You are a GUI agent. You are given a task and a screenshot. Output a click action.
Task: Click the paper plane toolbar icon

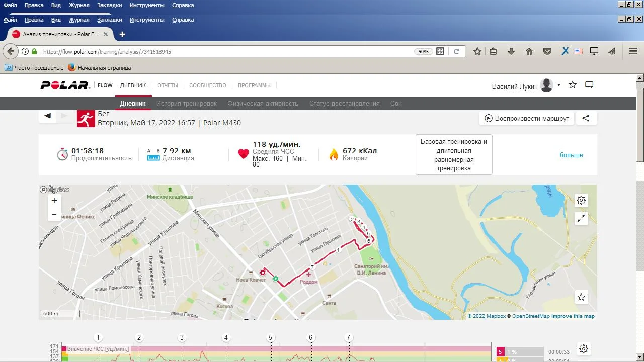(x=612, y=51)
